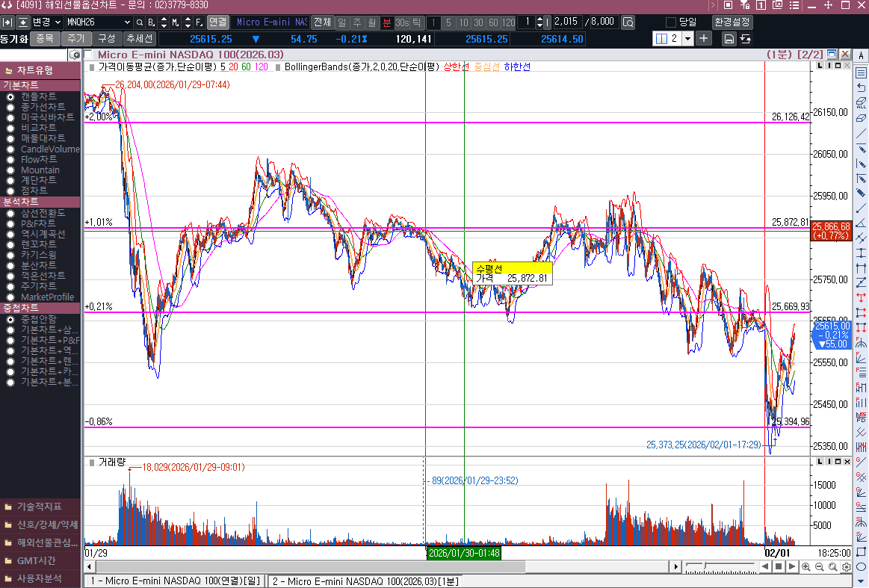Open the 환경설정 settings button
Viewport: 869px width, 588px height.
(732, 22)
